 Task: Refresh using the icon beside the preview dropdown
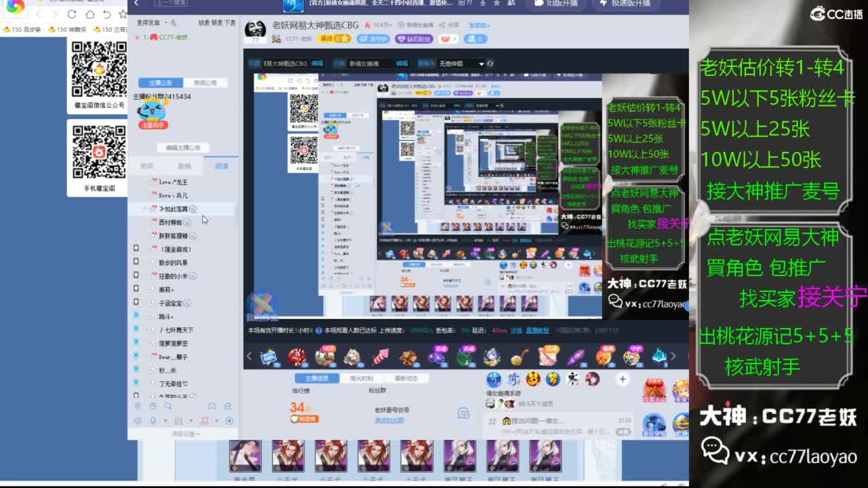pos(490,64)
